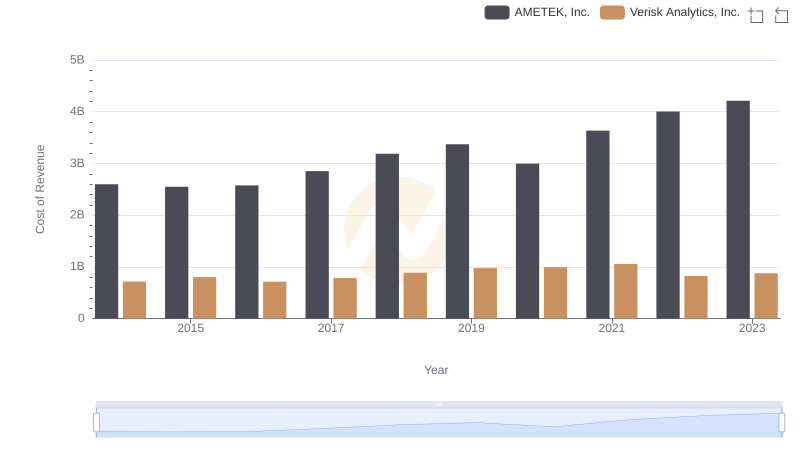Viewport: 800px width, 461px height.
Task: Select the AMETEK bar for 2018
Action: (387, 236)
